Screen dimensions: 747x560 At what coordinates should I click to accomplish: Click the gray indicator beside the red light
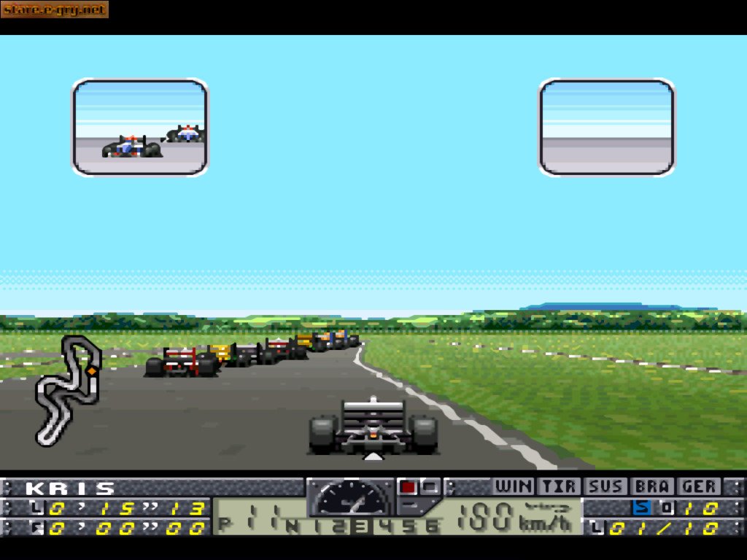tap(430, 486)
